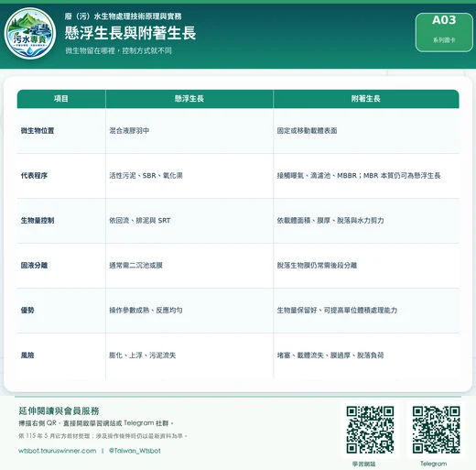Open the wtsbot.tauruswinner.com link
This screenshot has width=476, height=470.
tap(58, 451)
